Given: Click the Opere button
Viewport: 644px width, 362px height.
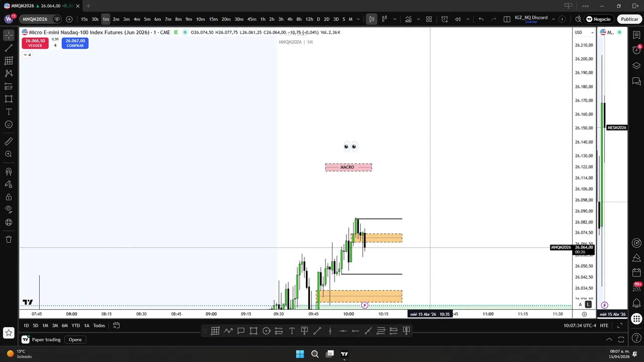Looking at the screenshot, I should coord(75,339).
